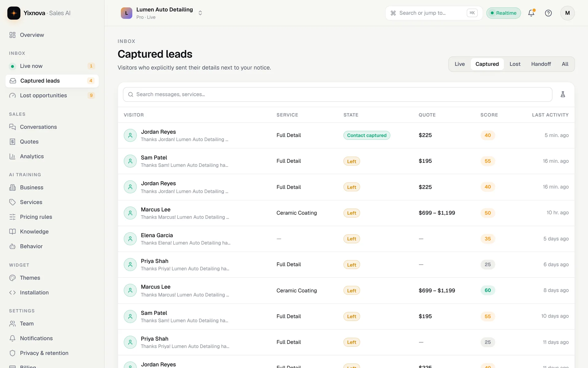Go to Overview page
Viewport: 588px width, 368px height.
click(52, 35)
